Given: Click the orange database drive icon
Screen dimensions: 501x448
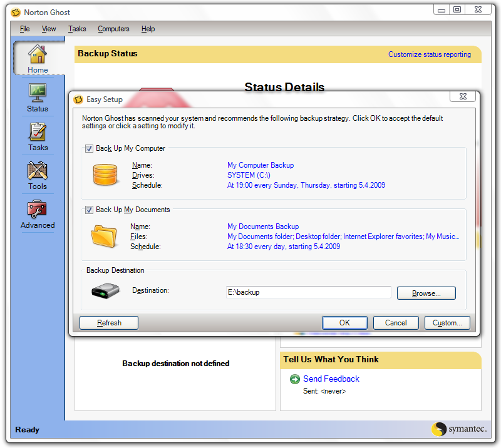Looking at the screenshot, I should [105, 175].
